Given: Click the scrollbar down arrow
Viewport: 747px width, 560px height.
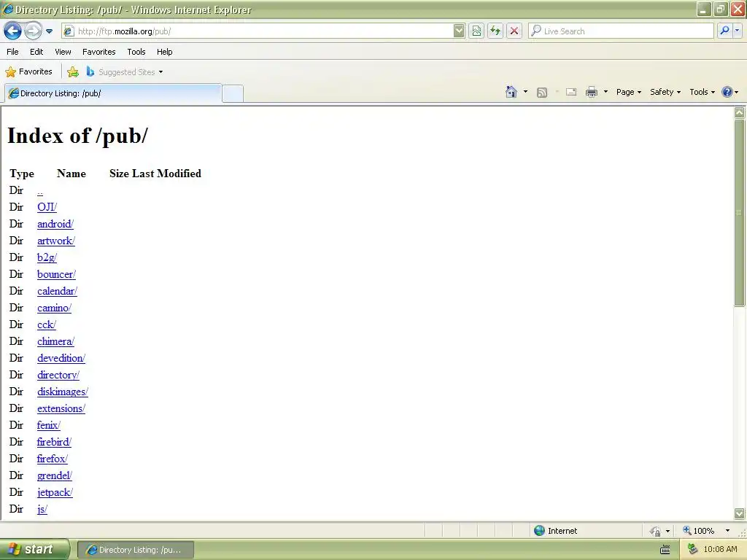Looking at the screenshot, I should (740, 513).
